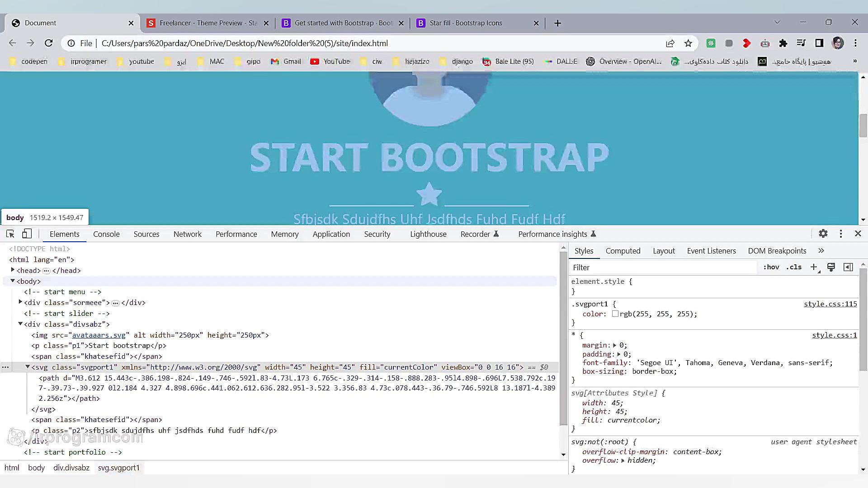The image size is (868, 488).
Task: Collapse the div class divsabz node
Action: (20, 324)
